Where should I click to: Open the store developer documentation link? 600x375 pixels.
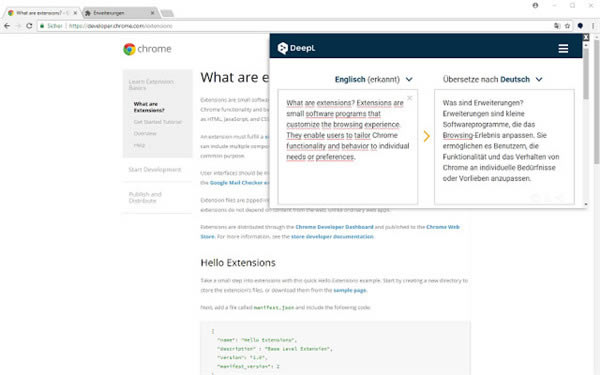[332, 236]
